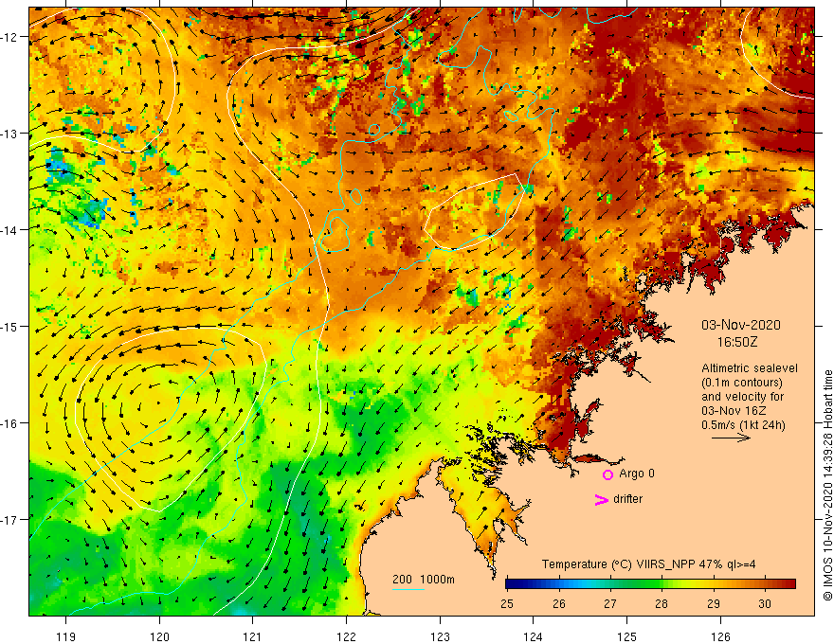Screen dimensions: 834x644
Task: Click the time label '16:50Z'
Action: 736,342
